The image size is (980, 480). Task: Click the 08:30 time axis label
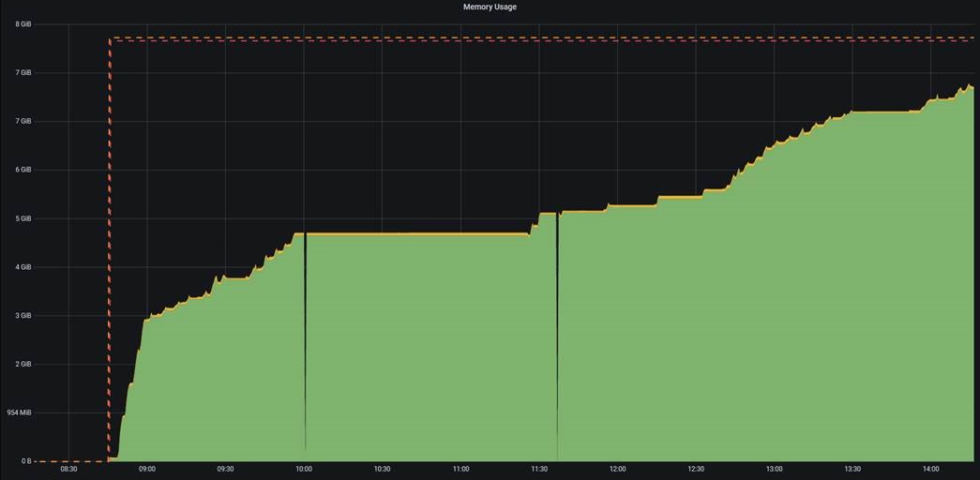click(68, 469)
